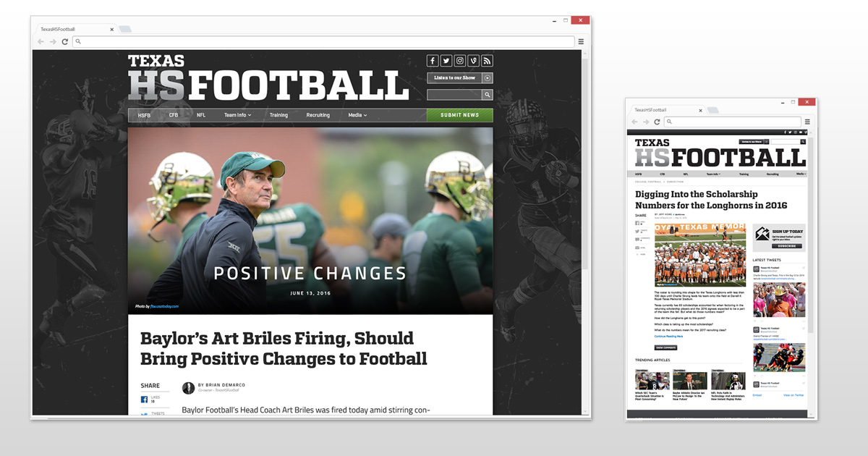Click author avatar next to Brian DeMarco
Image resolution: width=868 pixels, height=456 pixels.
coord(188,388)
